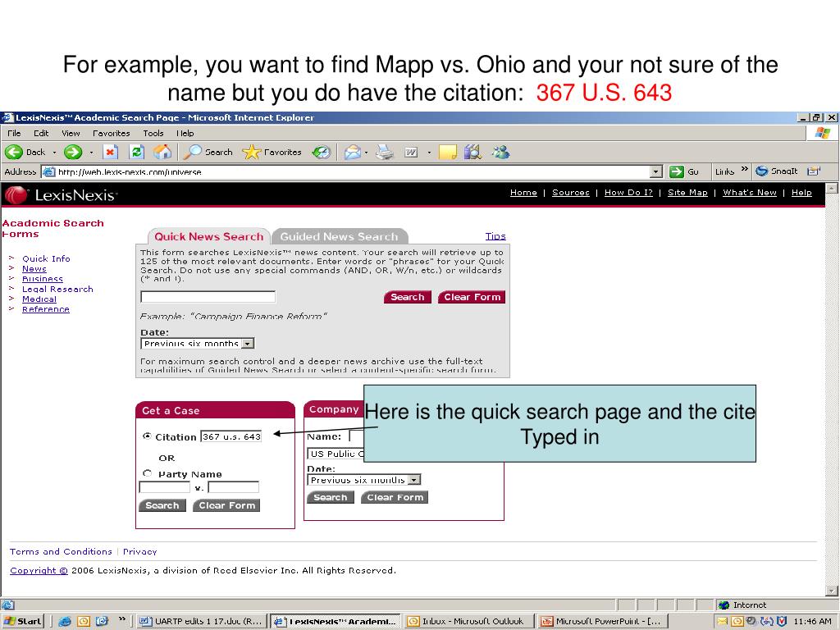Click Get a Case Search button
The image size is (840, 630).
tap(162, 505)
